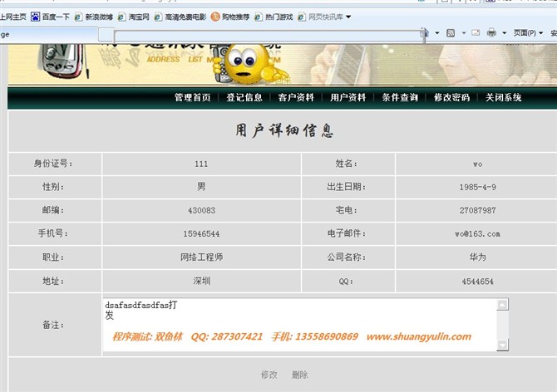Click the 电子邮件 label cell
557x392 pixels.
click(x=348, y=233)
